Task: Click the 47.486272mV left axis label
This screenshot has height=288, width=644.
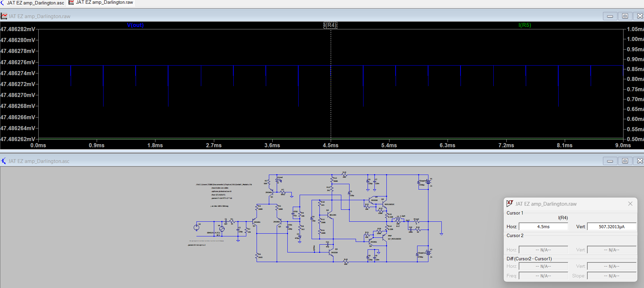Action: click(x=18, y=84)
